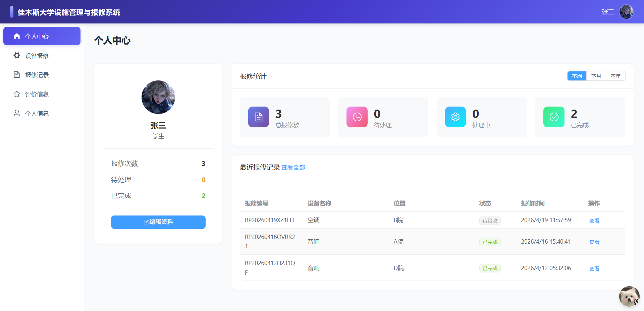Open the 评价信息 menu item

[x=42, y=94]
